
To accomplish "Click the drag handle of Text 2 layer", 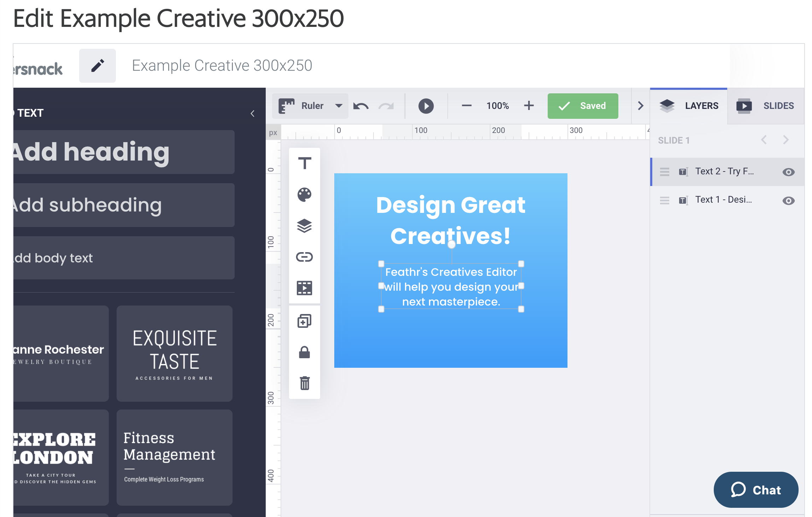I will [665, 172].
